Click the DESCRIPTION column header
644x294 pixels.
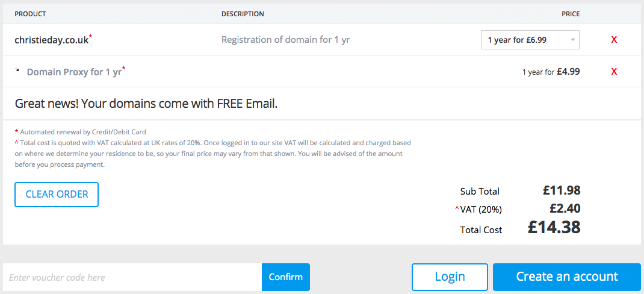coord(243,14)
